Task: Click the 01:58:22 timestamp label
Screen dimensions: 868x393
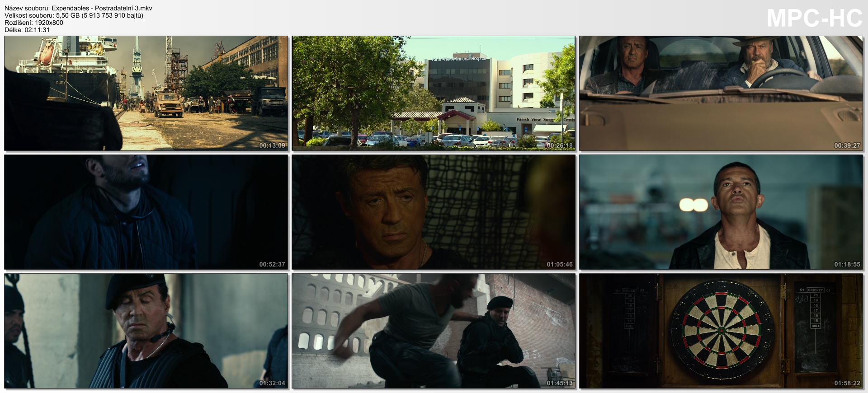Action: [847, 383]
